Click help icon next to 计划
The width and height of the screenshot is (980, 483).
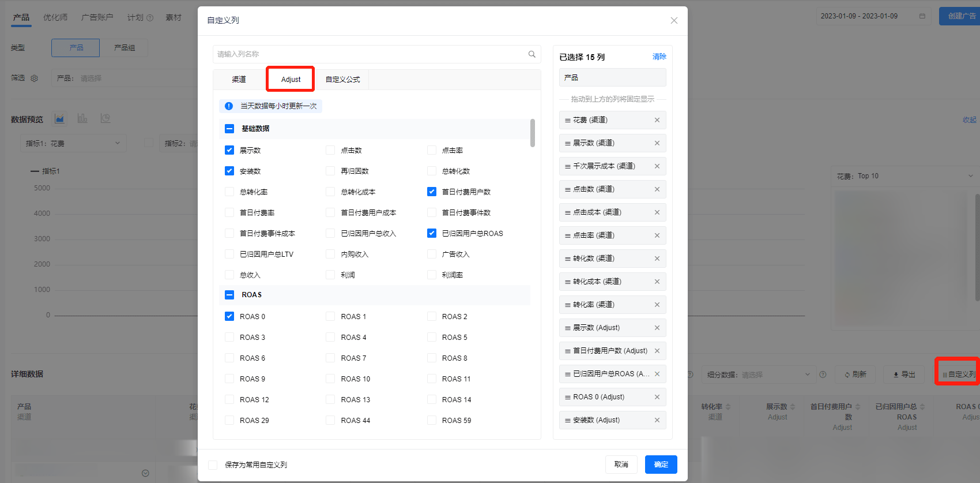150,18
